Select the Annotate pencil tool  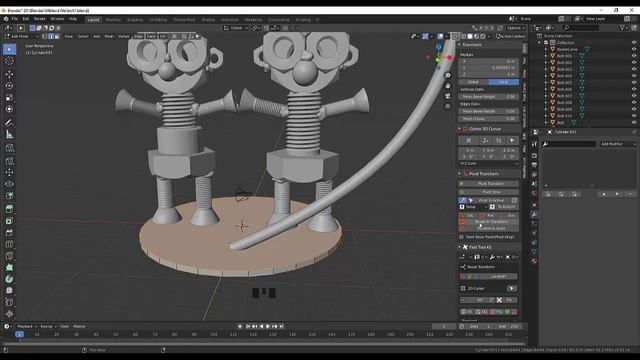point(9,122)
